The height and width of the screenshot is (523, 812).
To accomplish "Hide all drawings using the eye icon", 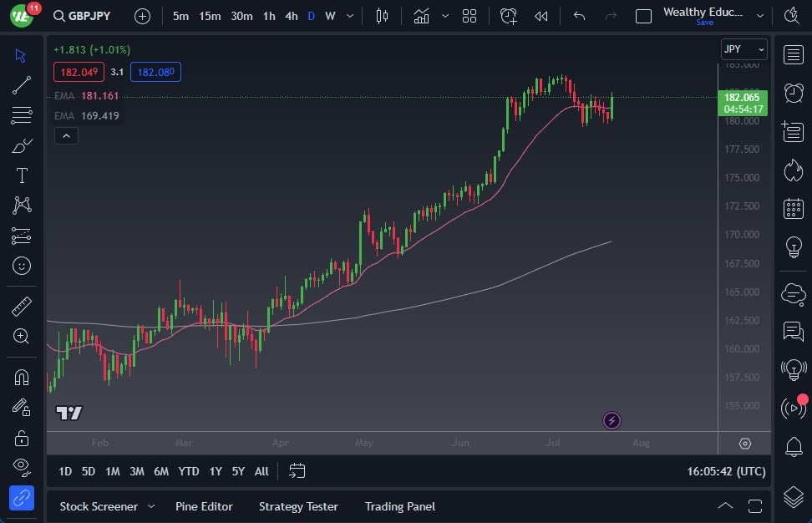I will coord(22,467).
